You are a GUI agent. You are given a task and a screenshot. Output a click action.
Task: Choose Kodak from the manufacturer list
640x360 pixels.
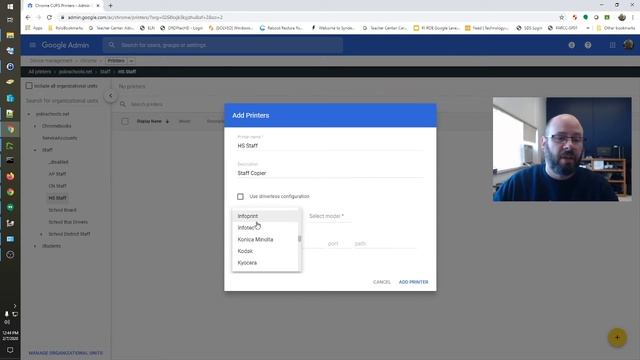tap(265, 251)
